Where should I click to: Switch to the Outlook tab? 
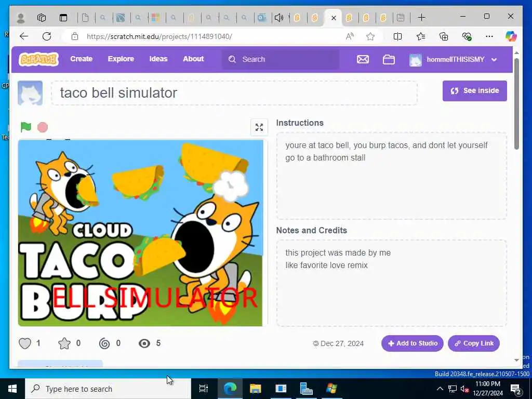pyautogui.click(x=262, y=18)
